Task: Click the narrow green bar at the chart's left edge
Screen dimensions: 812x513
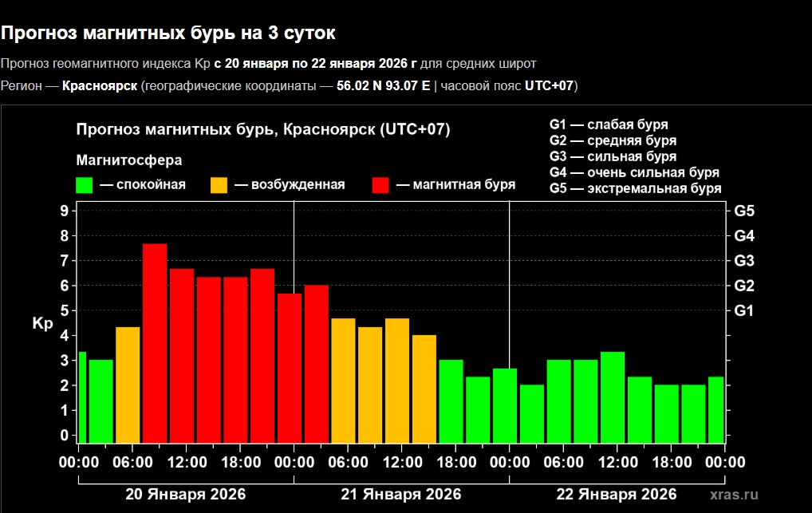Action: [x=81, y=397]
